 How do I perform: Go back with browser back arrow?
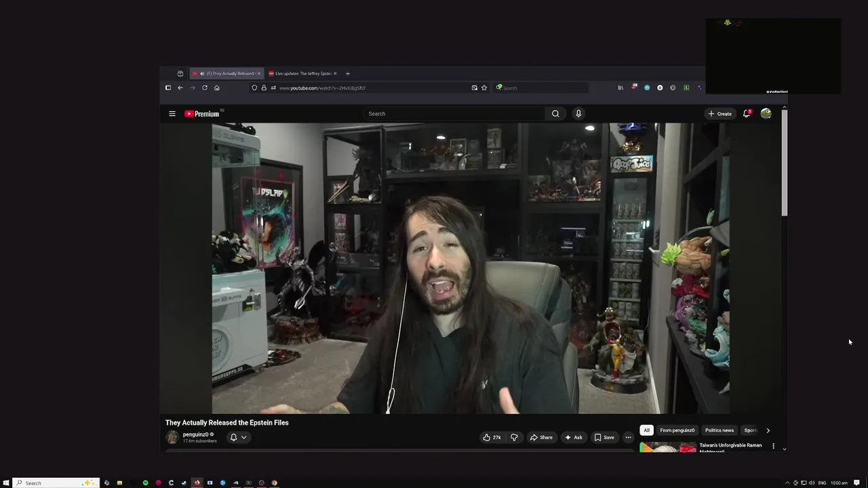[180, 87]
